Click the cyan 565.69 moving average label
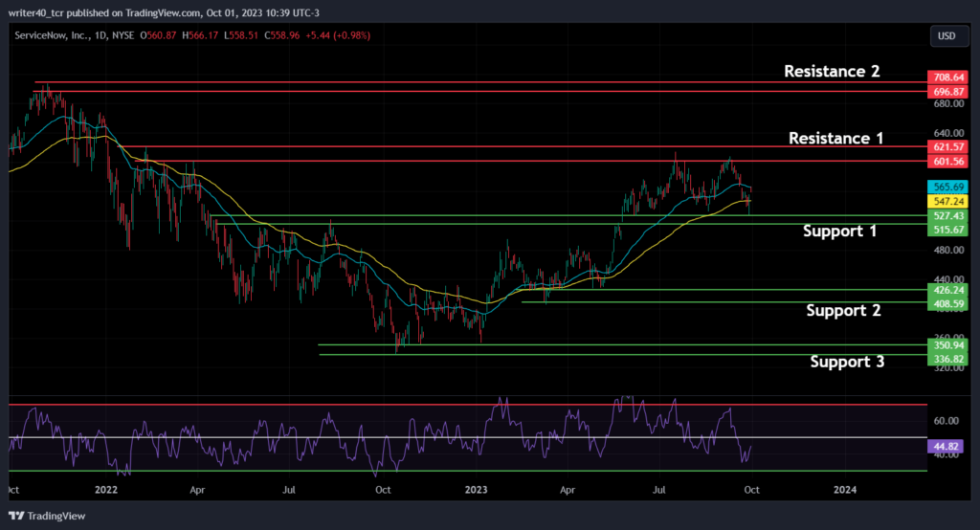The width and height of the screenshot is (980, 530). [x=948, y=187]
